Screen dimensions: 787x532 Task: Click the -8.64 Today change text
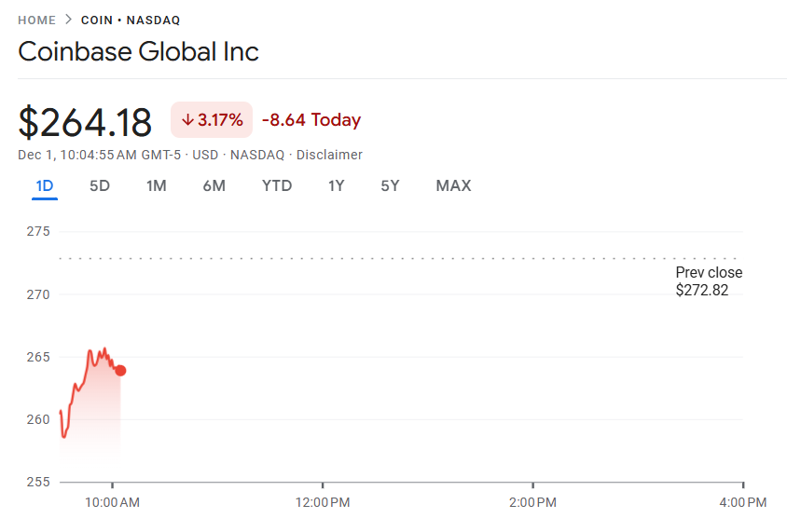click(x=311, y=120)
